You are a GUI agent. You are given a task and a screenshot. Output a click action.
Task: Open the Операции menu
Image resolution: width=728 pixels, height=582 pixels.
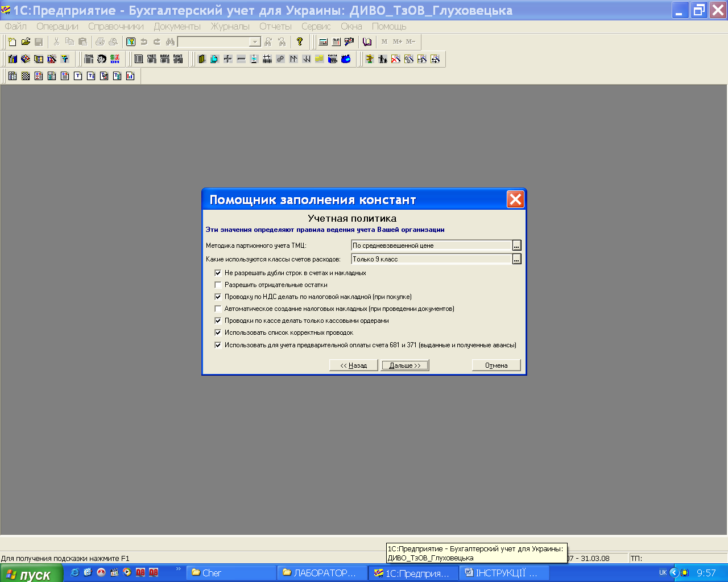[57, 26]
